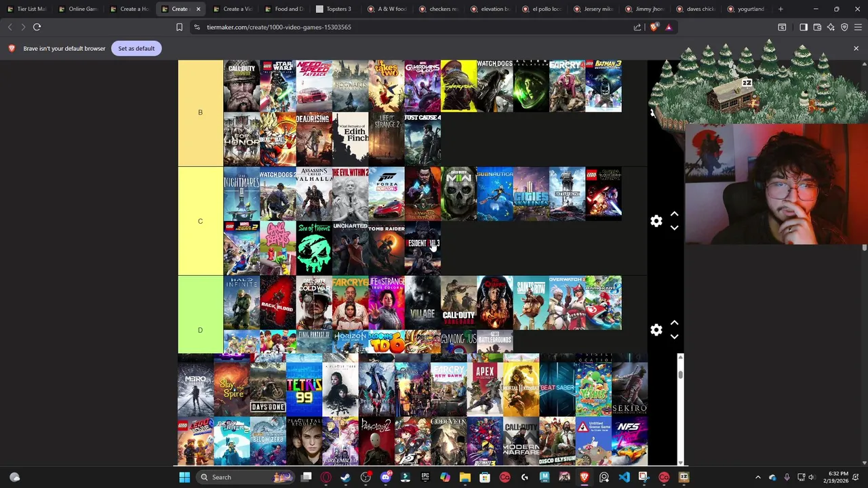
Task: Open Brave Rewards triangle icon
Action: pos(669,27)
